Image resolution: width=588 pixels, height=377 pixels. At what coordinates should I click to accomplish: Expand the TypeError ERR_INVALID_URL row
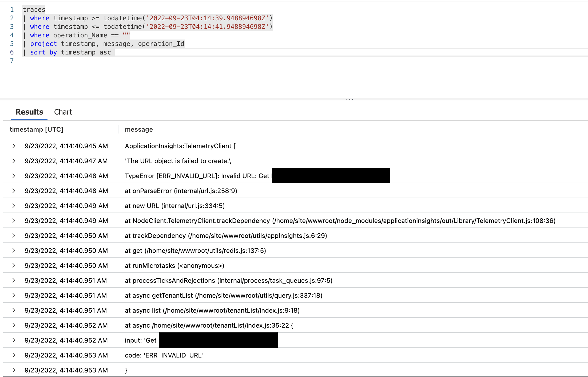tap(14, 176)
